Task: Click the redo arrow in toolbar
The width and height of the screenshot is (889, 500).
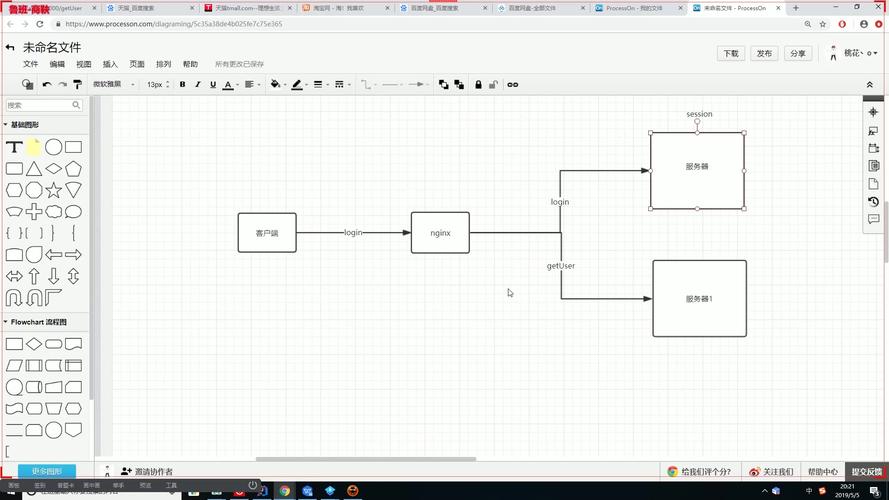Action: [x=62, y=84]
